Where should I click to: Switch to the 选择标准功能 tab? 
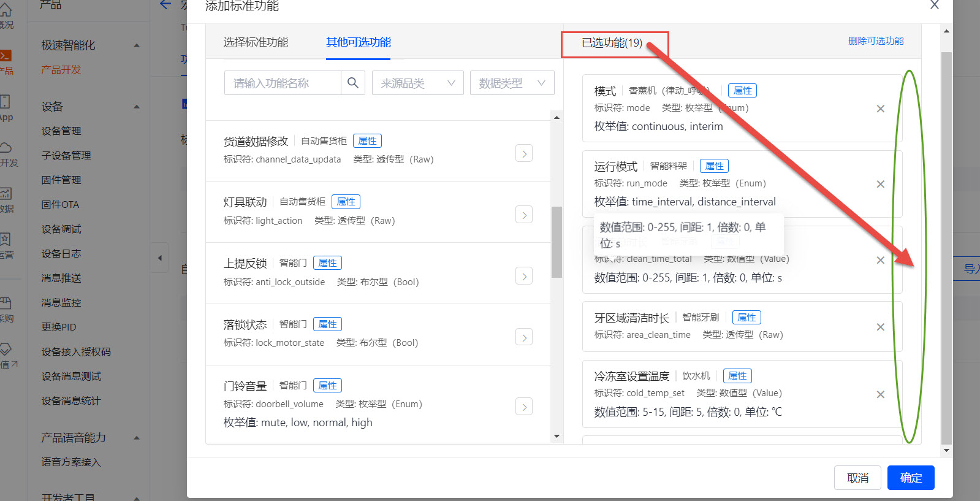point(256,42)
